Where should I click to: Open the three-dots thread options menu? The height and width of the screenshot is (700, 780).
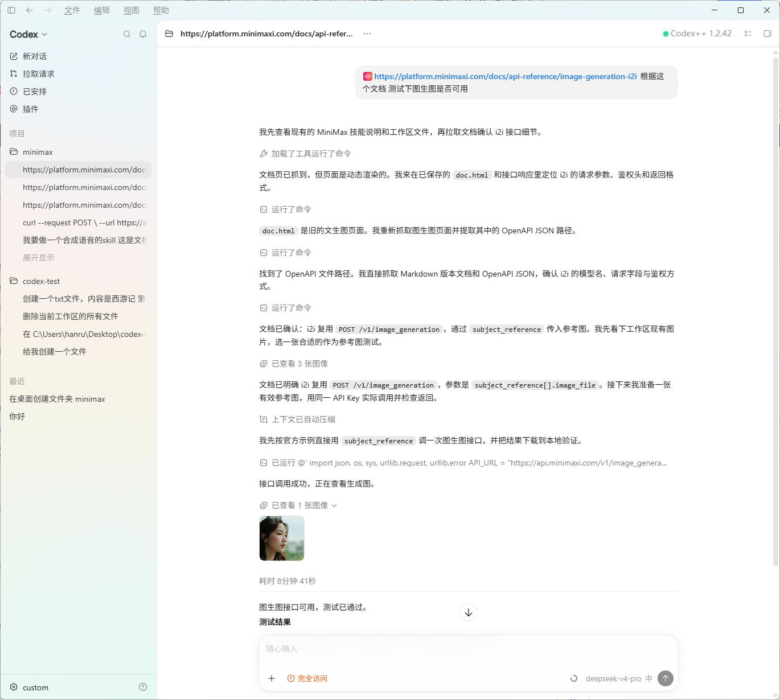pos(367,34)
